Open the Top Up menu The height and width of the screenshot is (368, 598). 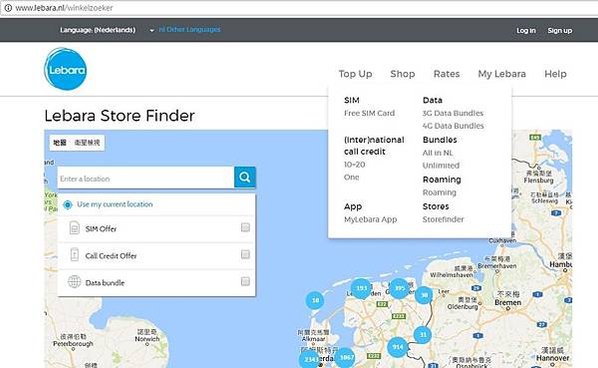[355, 74]
